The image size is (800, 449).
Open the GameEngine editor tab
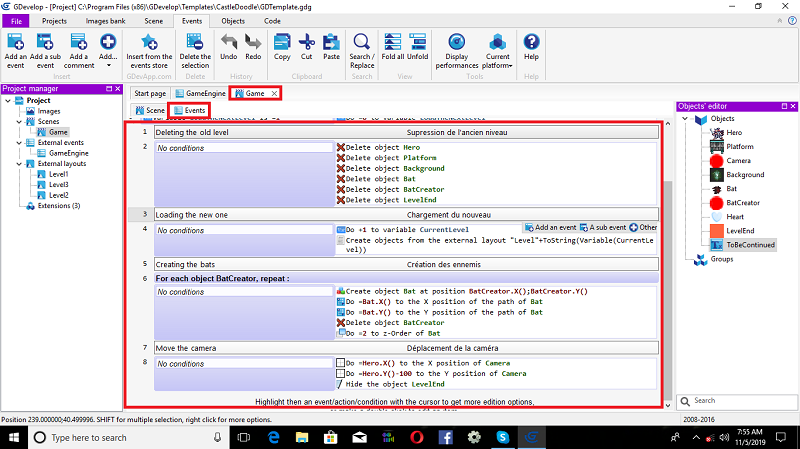[200, 93]
